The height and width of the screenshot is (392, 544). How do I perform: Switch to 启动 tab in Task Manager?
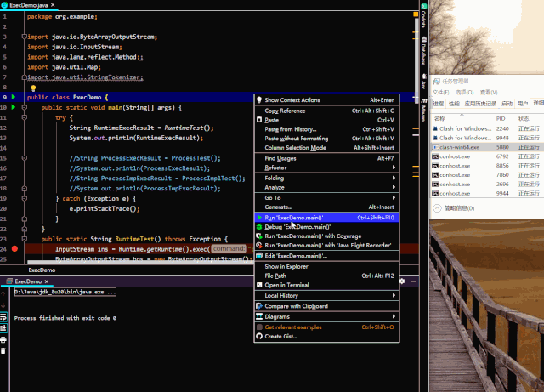507,104
